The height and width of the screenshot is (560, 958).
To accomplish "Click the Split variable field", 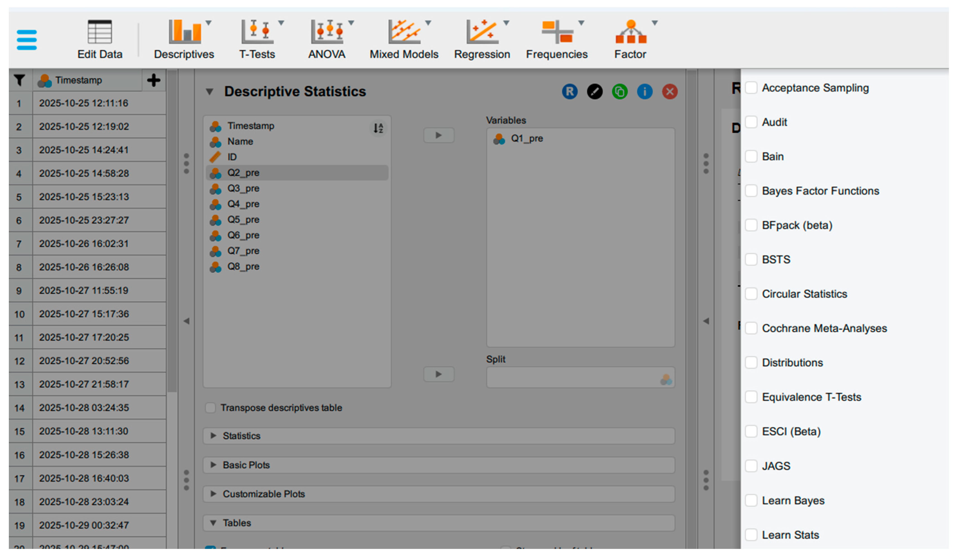I will pos(574,377).
